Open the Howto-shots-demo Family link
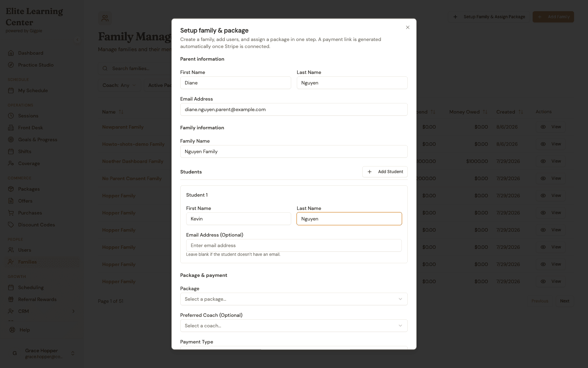The width and height of the screenshot is (588, 368). (133, 144)
